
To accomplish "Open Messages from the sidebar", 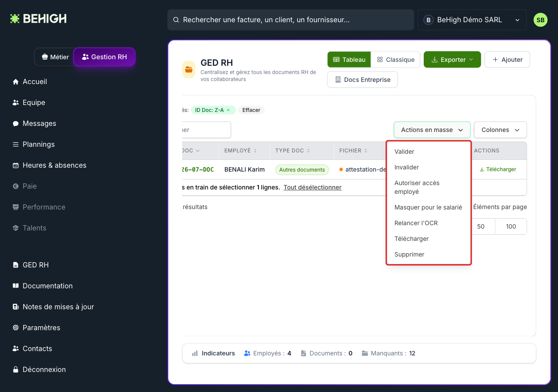I will (34, 123).
